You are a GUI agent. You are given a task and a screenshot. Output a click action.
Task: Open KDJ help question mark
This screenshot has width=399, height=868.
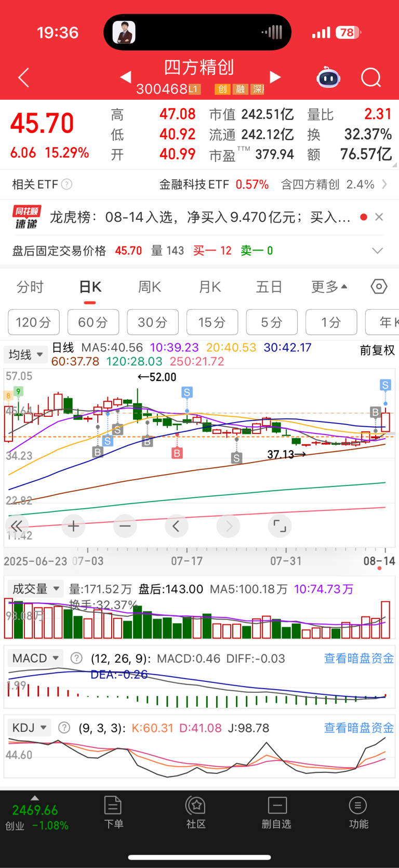pyautogui.click(x=64, y=728)
